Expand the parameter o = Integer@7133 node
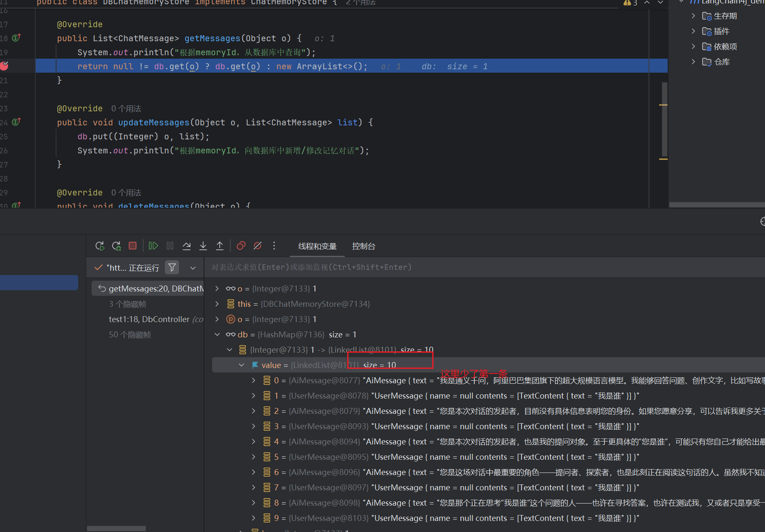Screen dimensions: 765x532 click(217, 319)
